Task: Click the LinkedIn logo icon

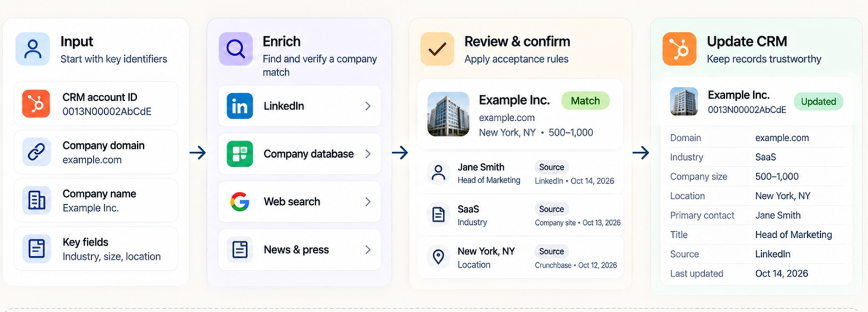Action: [x=240, y=106]
